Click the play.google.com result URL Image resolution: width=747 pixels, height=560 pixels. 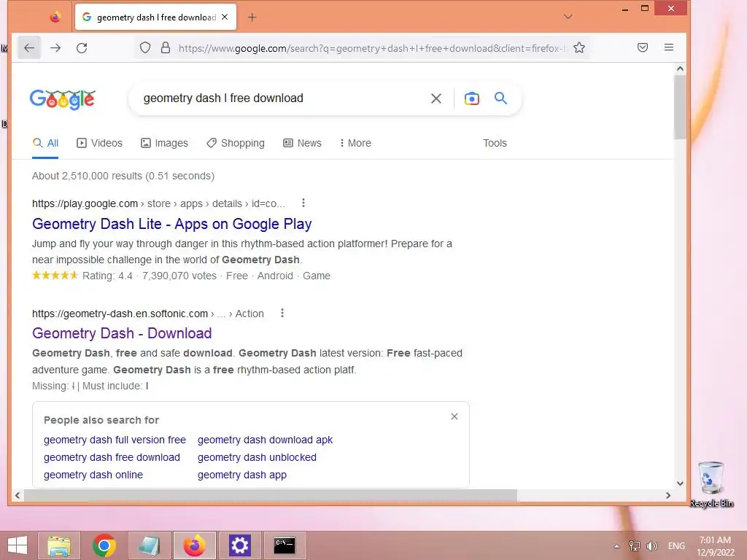[x=158, y=204]
